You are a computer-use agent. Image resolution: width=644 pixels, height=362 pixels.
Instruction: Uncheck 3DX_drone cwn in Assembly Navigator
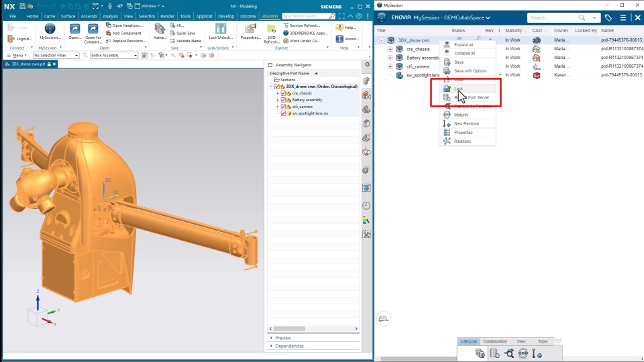click(x=277, y=86)
